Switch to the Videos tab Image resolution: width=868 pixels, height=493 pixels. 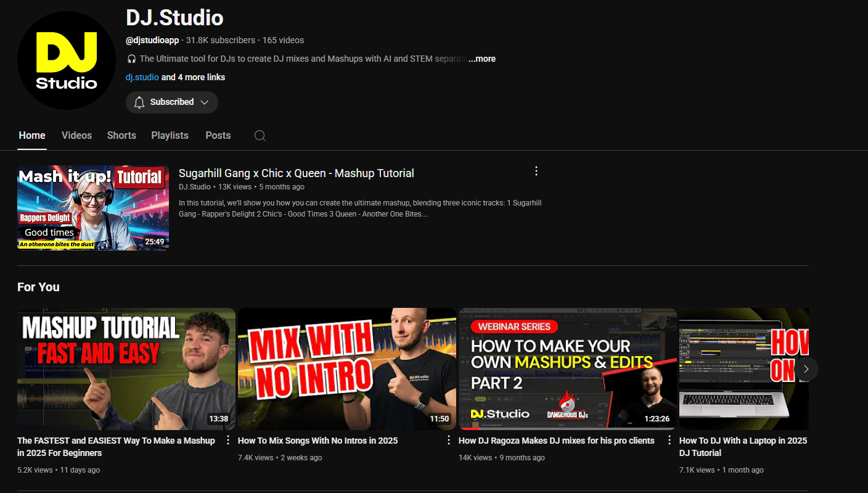tap(76, 136)
